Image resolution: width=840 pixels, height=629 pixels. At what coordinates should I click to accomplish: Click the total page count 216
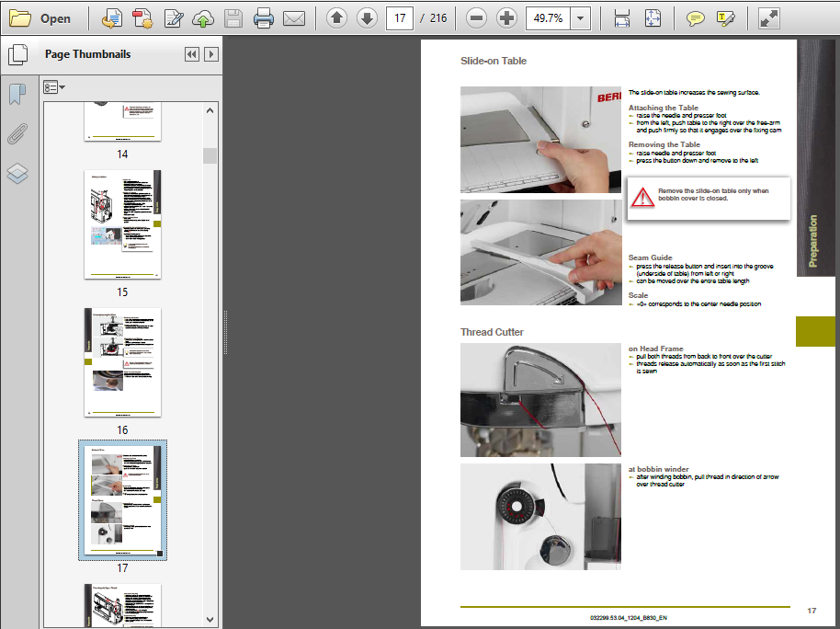(438, 18)
